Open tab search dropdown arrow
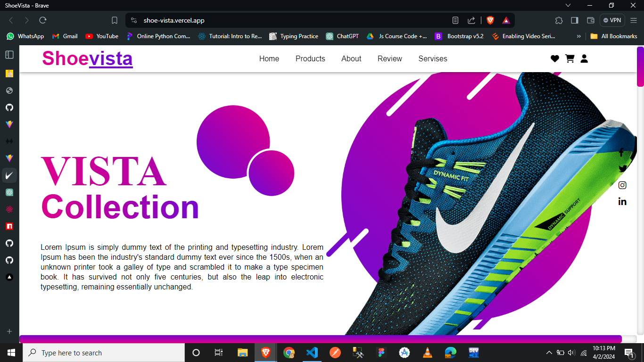 click(x=568, y=5)
